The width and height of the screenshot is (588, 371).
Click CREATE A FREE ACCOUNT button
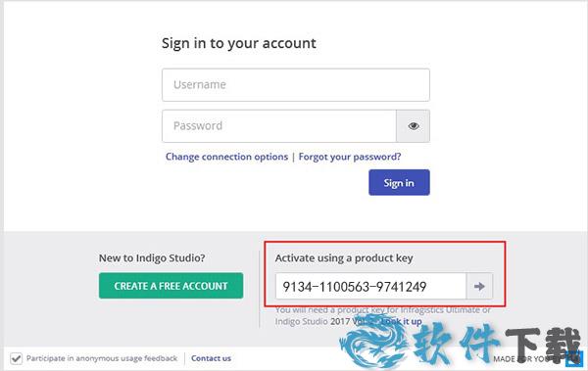tap(171, 286)
